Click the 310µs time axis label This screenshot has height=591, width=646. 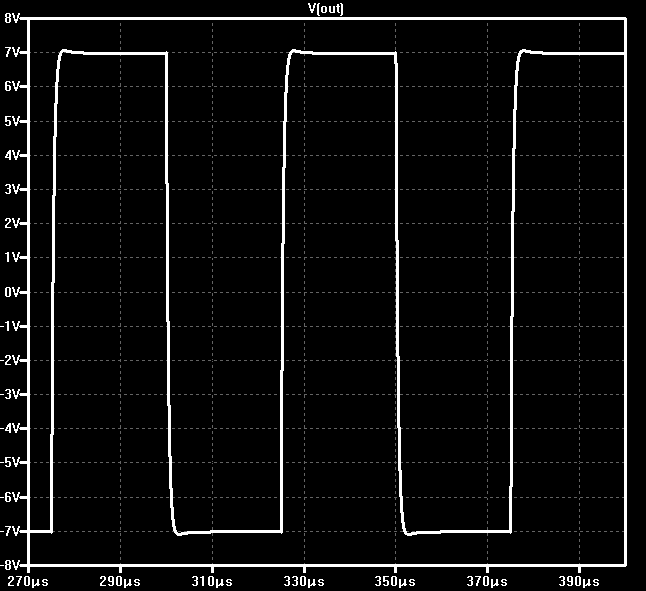pos(212,582)
